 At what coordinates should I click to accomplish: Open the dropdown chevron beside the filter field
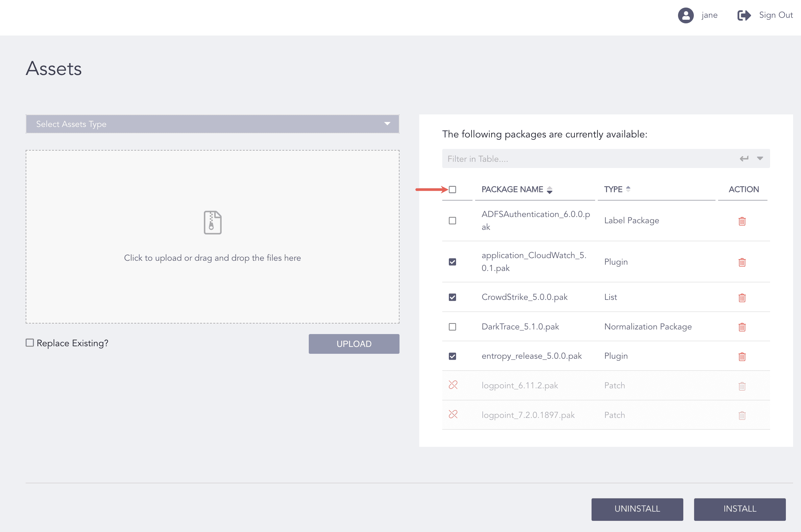pyautogui.click(x=760, y=158)
